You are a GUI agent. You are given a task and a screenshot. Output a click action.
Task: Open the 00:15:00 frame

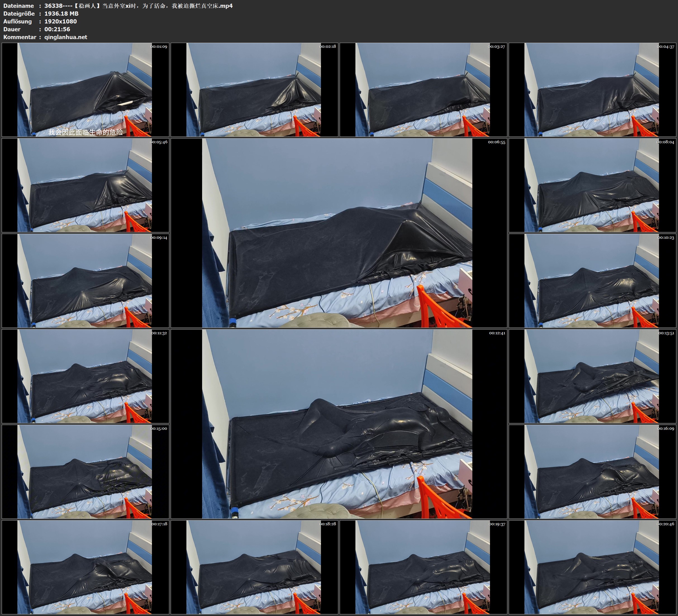(85, 472)
